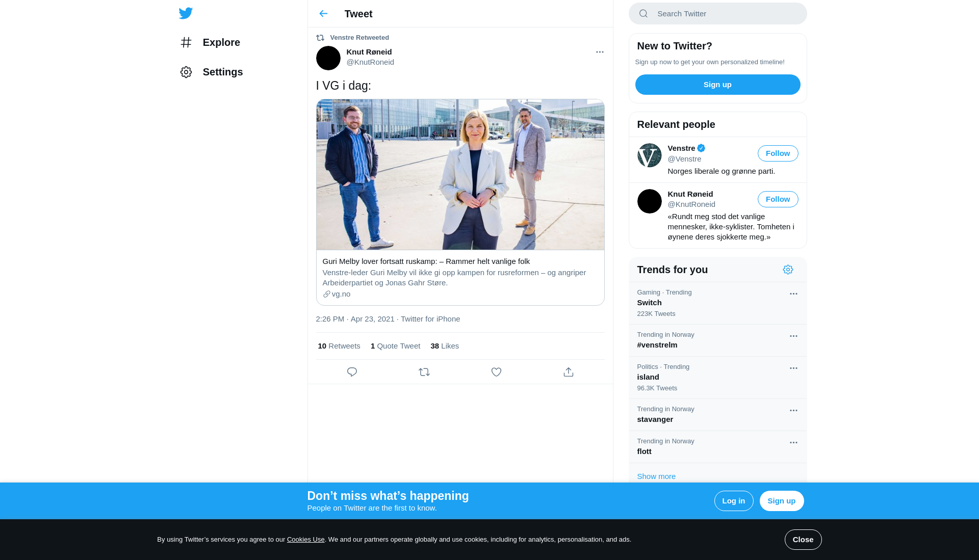Open more options for #venstrelm trend

[x=793, y=336]
